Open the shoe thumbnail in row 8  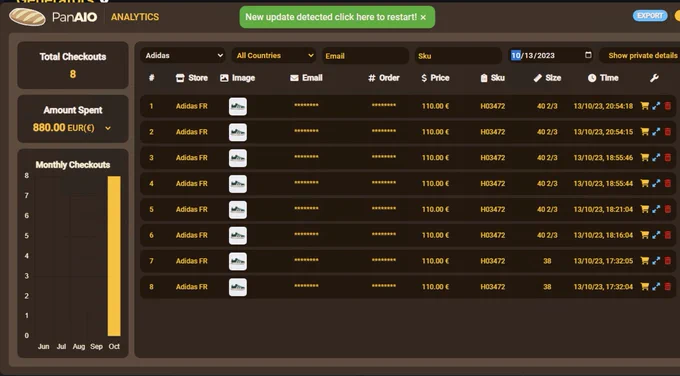(x=238, y=287)
